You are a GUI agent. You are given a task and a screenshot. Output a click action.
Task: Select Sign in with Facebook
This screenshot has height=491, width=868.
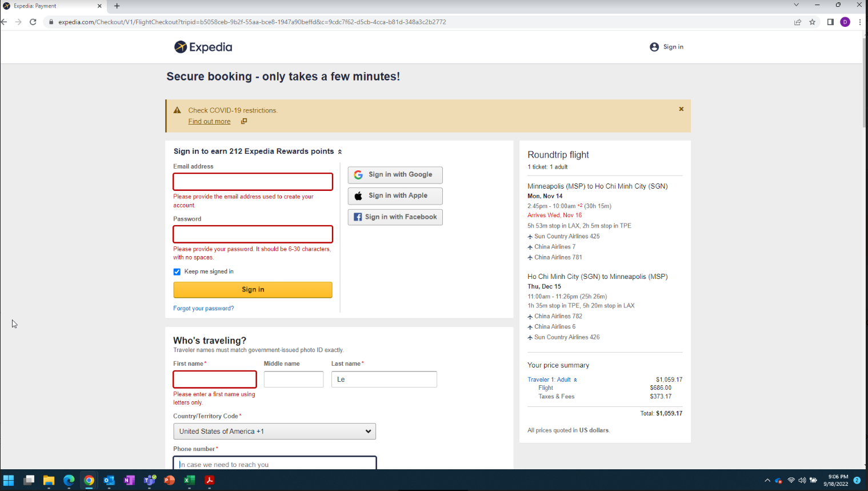coord(395,217)
